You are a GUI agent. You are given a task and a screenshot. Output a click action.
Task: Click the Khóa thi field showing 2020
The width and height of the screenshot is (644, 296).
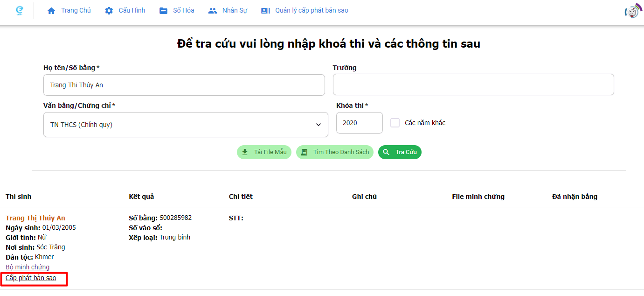359,123
